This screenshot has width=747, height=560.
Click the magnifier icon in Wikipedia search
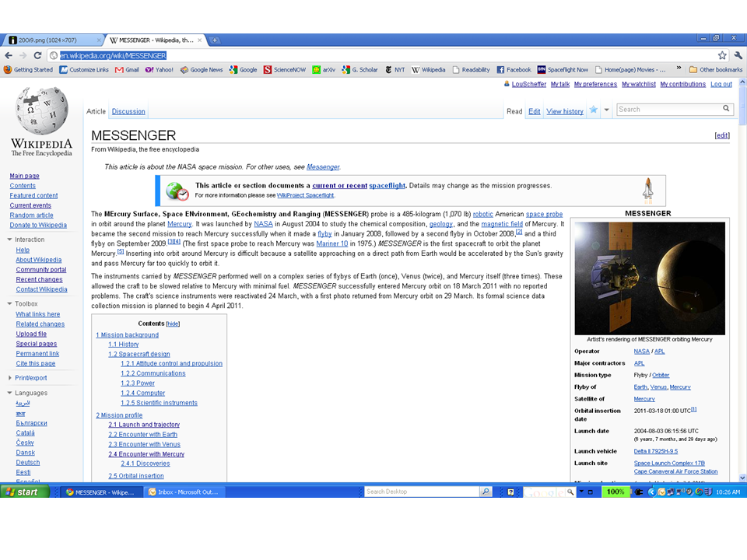click(x=726, y=109)
